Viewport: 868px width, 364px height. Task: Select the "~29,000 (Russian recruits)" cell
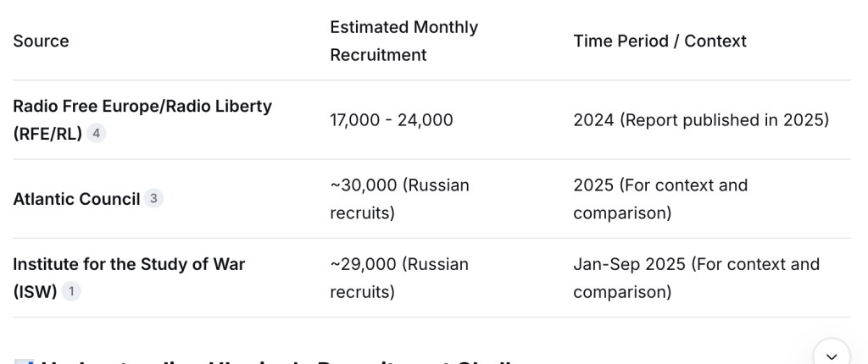click(x=399, y=278)
